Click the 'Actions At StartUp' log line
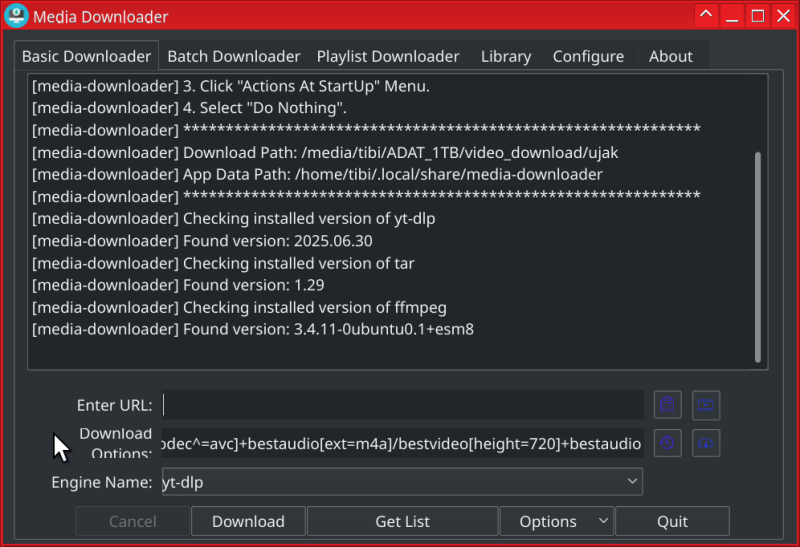The height and width of the screenshot is (547, 800). coord(231,86)
